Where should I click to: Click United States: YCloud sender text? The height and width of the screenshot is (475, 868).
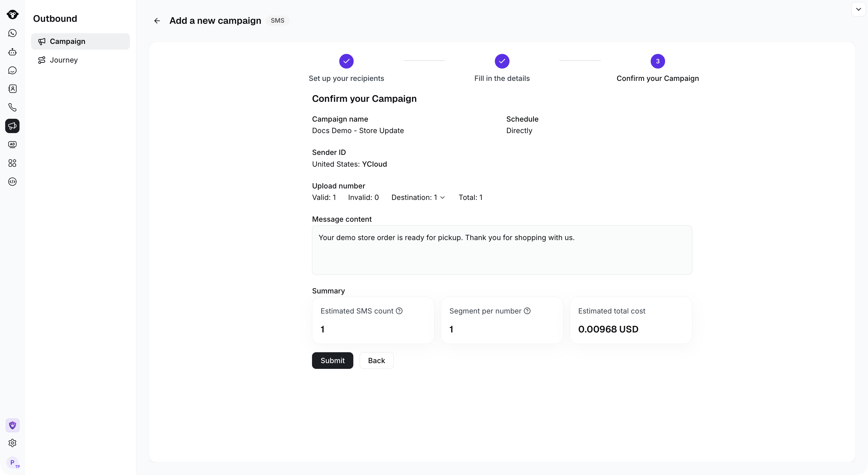349,164
